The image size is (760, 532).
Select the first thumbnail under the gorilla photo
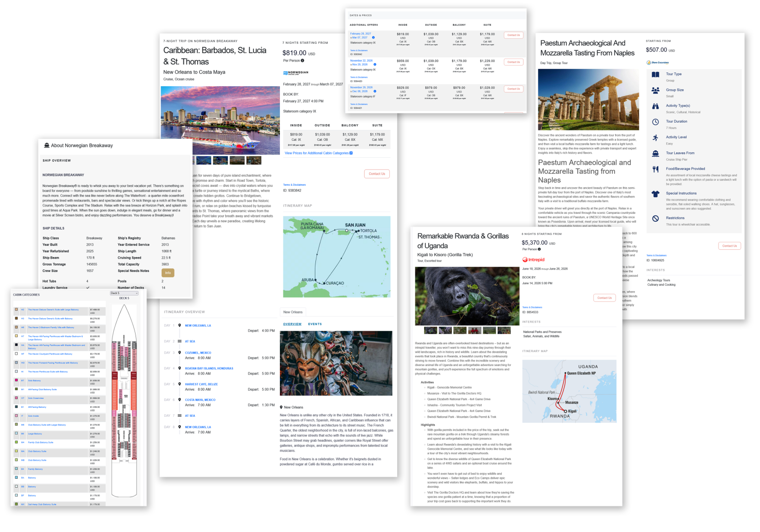point(430,331)
